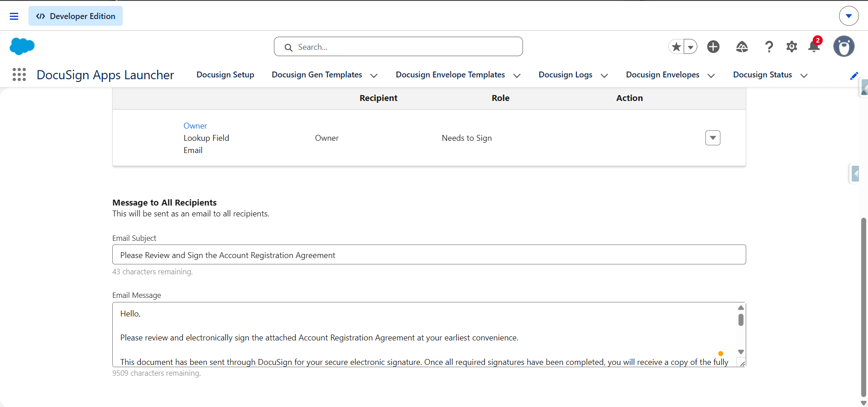The width and height of the screenshot is (868, 407).
Task: Open the Docusign Gen Templates tab
Action: pos(317,75)
